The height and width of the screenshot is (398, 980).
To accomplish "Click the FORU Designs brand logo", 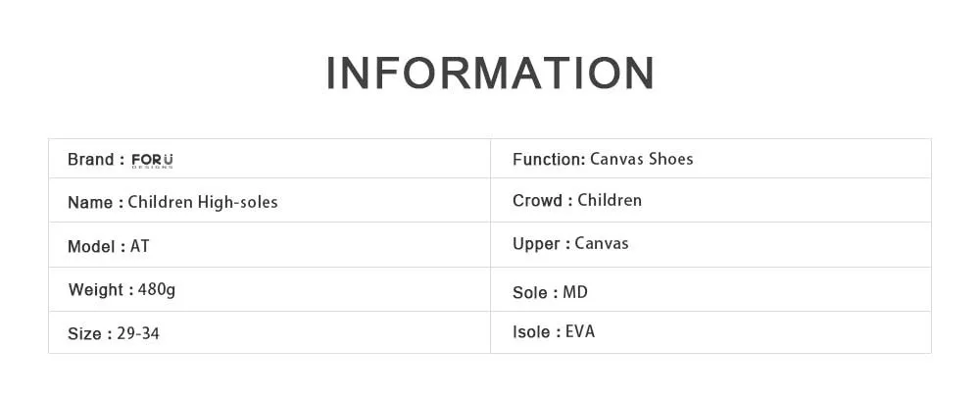I will coord(152,161).
